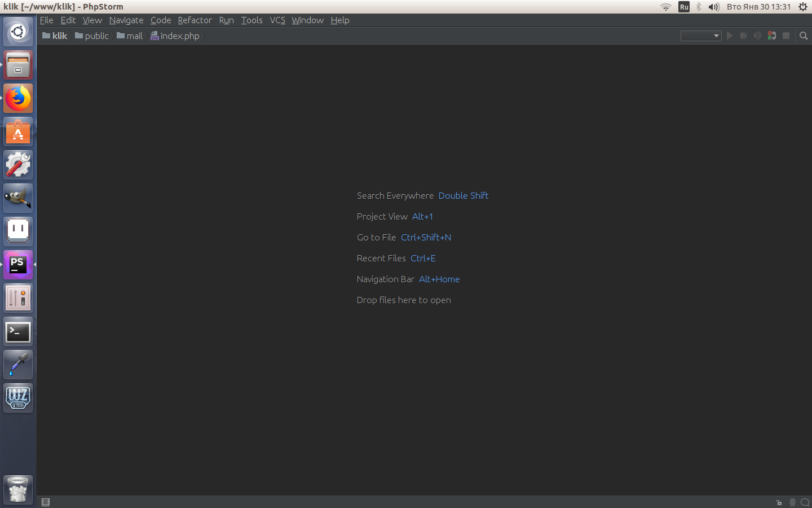Viewport: 812px width, 508px height.
Task: Click the Debug bug icon
Action: 744,36
